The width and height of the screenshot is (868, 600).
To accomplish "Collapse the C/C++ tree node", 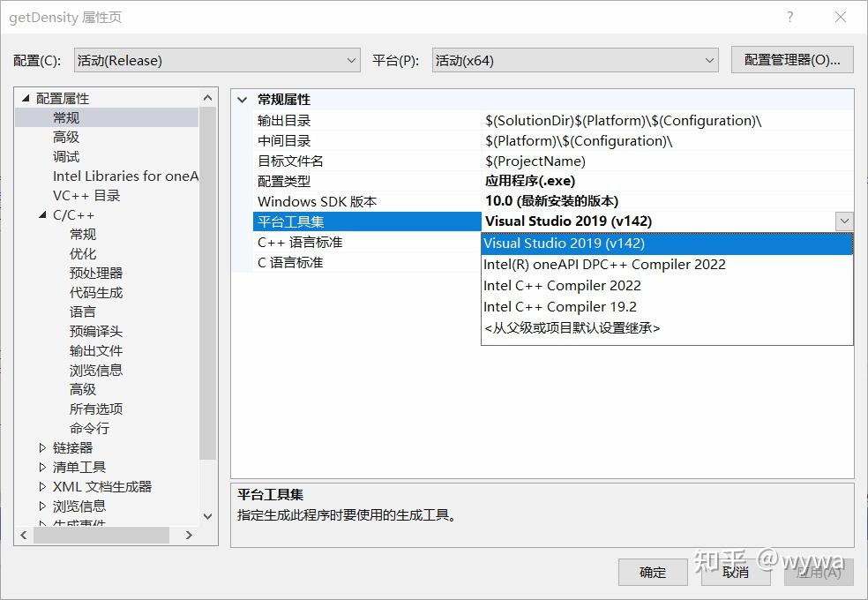I will pyautogui.click(x=41, y=214).
